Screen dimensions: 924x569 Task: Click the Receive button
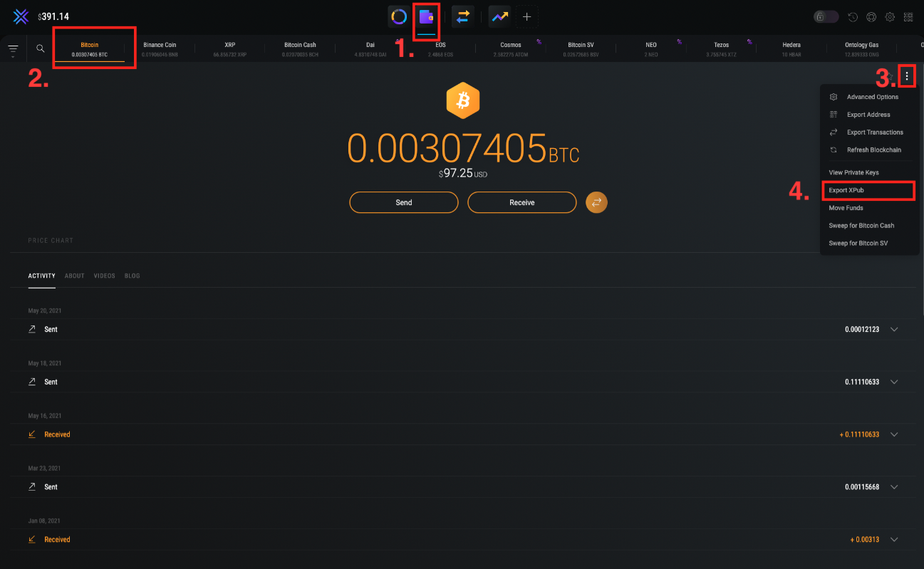[x=521, y=202]
